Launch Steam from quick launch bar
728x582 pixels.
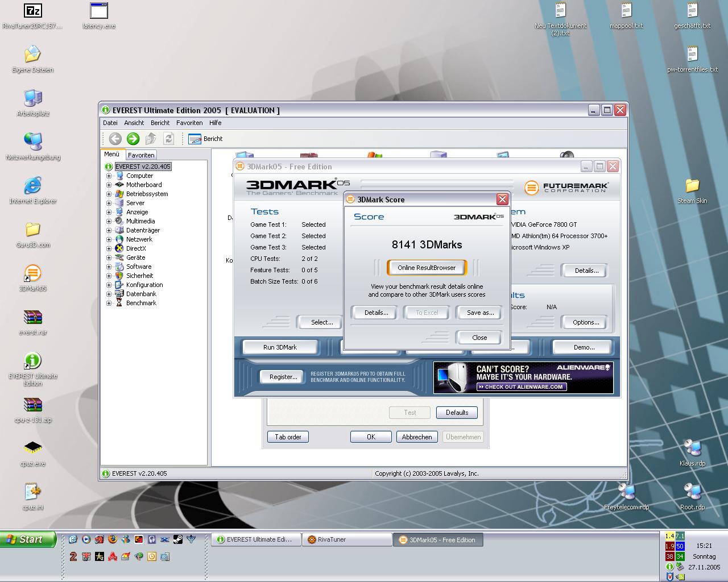click(178, 539)
